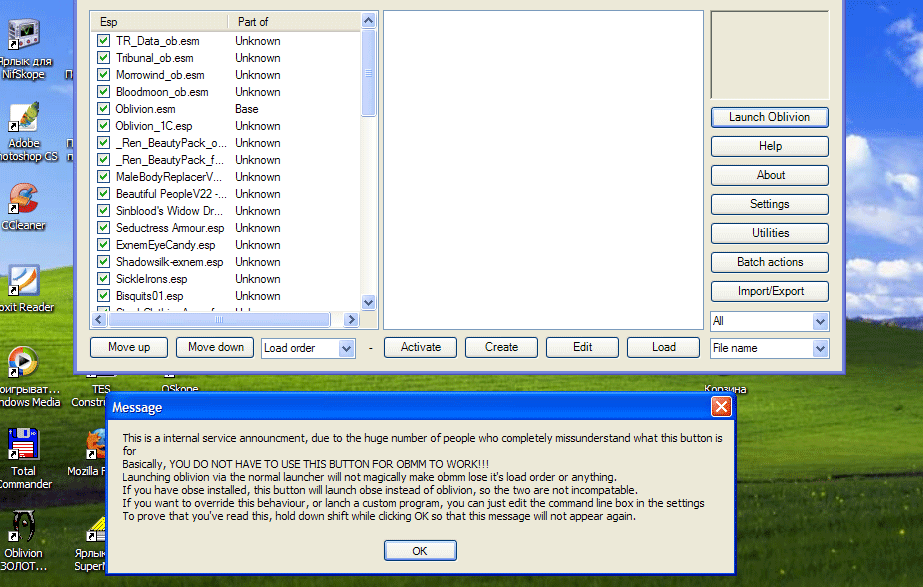This screenshot has height=587, width=923.
Task: Uncheck the Bloodmoon_ob.esm checkbox
Action: [104, 92]
